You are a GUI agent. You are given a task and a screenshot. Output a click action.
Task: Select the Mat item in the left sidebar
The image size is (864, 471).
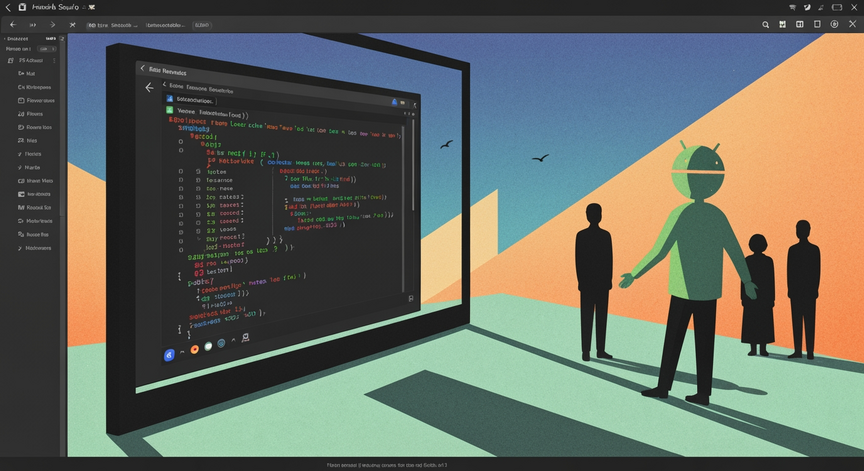click(x=26, y=74)
